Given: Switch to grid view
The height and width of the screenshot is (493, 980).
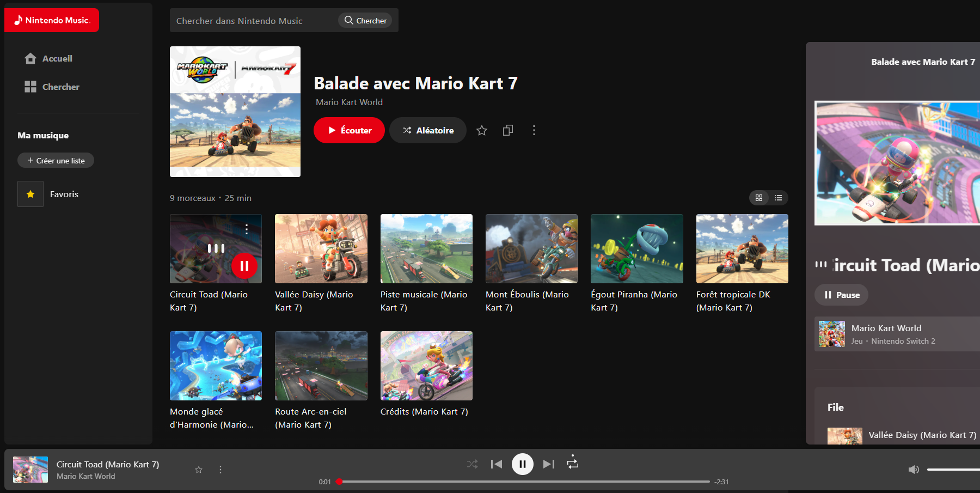Looking at the screenshot, I should coord(759,198).
